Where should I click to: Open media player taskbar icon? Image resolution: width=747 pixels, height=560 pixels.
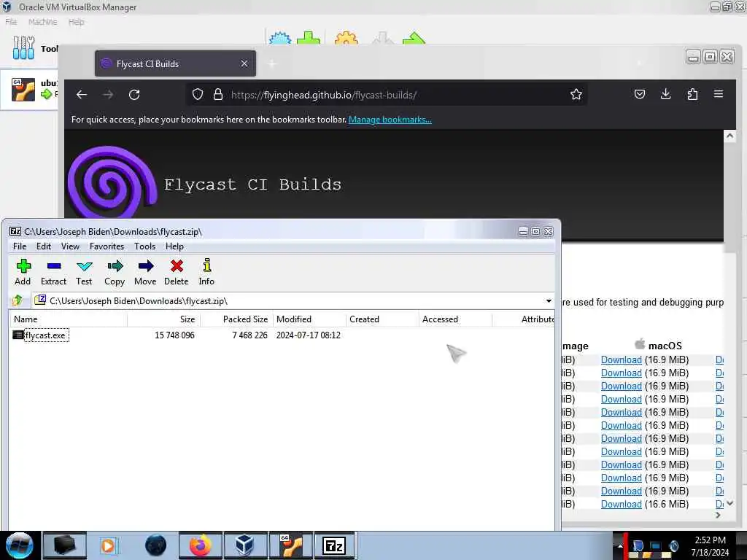(108, 545)
